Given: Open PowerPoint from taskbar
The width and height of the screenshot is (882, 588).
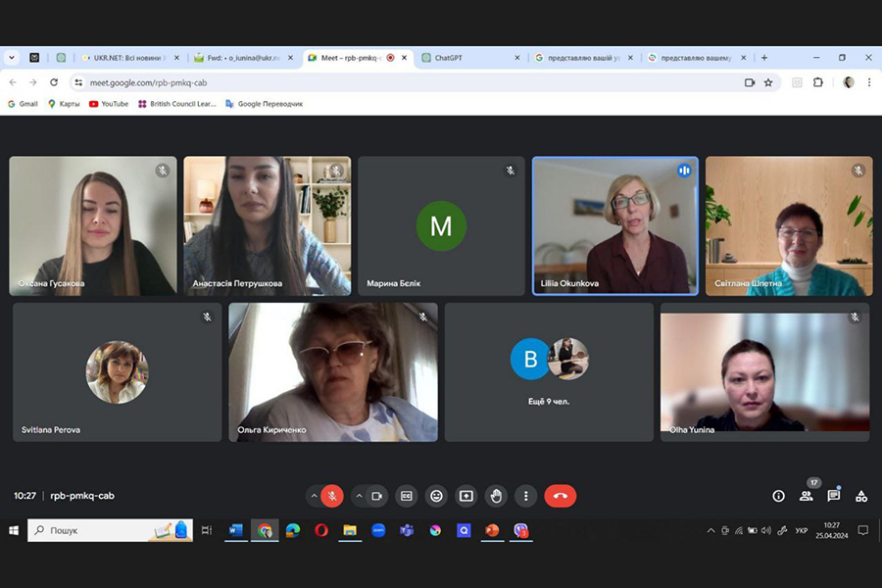Looking at the screenshot, I should tap(492, 530).
